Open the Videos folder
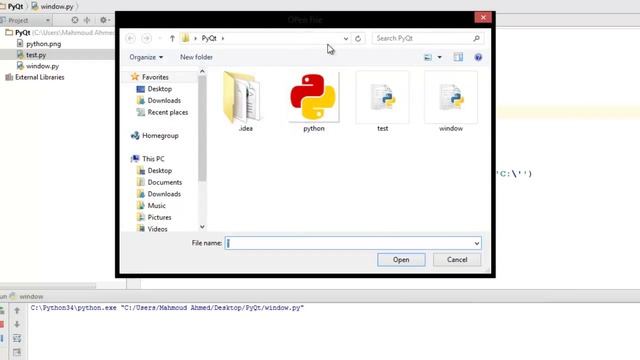 click(157, 229)
